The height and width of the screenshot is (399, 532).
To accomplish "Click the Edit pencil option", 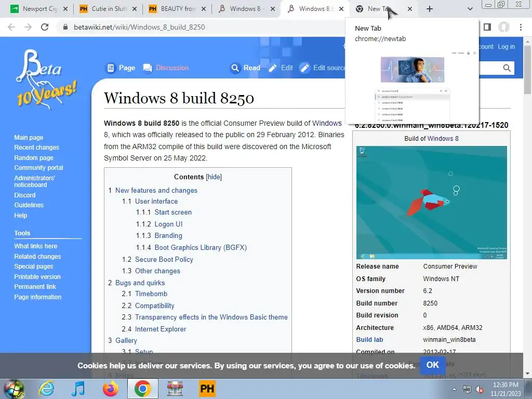I will tap(281, 68).
